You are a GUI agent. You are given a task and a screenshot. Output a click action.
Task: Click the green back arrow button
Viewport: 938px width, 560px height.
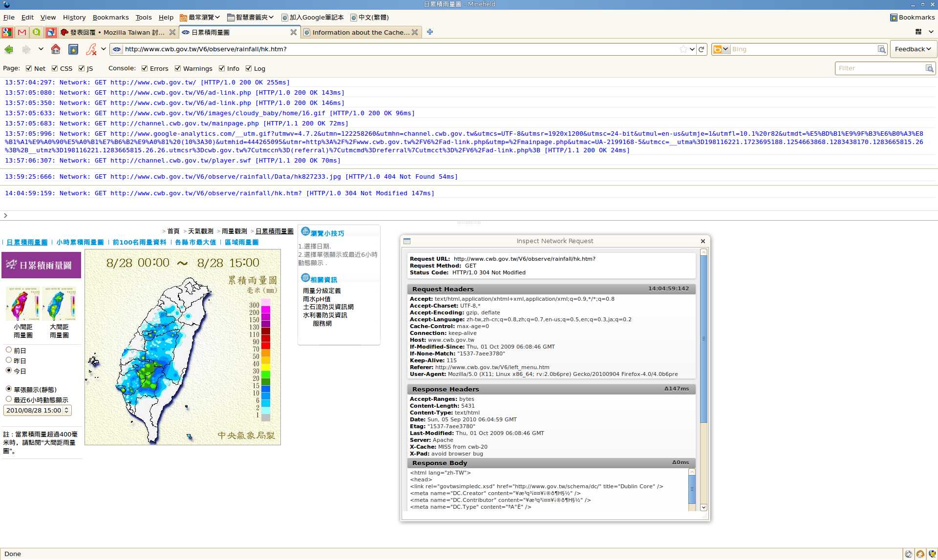(x=9, y=49)
